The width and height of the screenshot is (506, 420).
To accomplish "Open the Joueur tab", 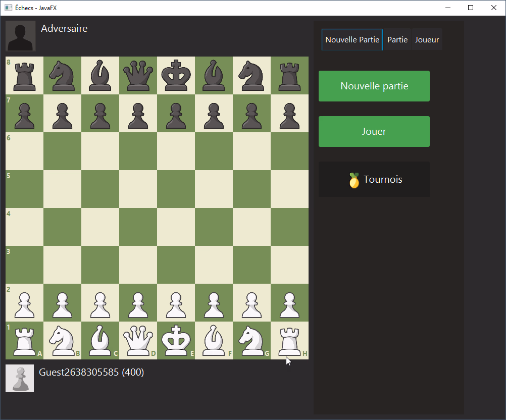I will [x=427, y=39].
